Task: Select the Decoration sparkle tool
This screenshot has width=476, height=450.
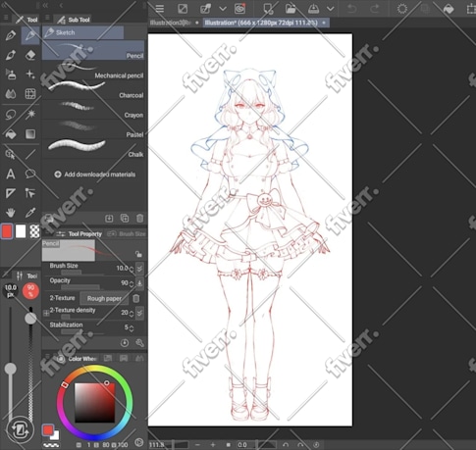Action: 30,75
